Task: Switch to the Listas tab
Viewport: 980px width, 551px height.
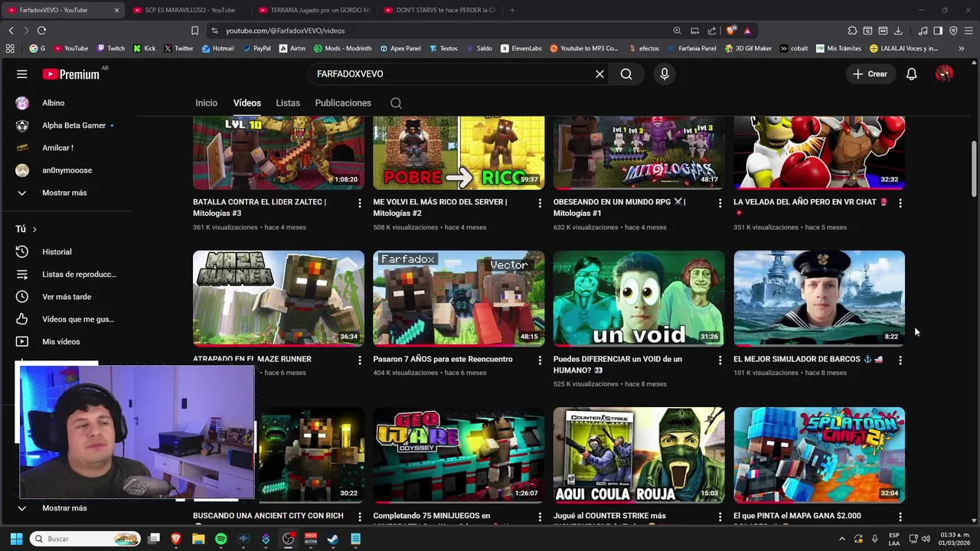Action: click(288, 103)
